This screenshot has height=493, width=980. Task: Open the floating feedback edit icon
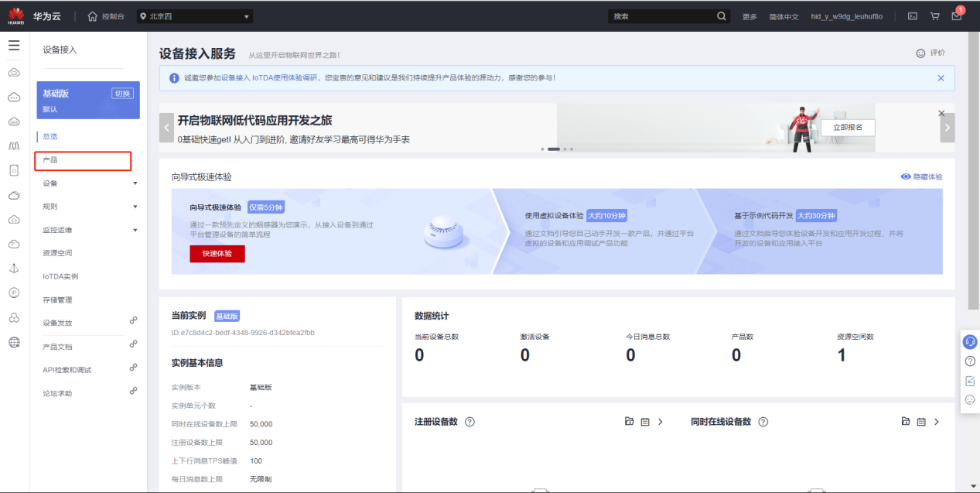click(970, 381)
